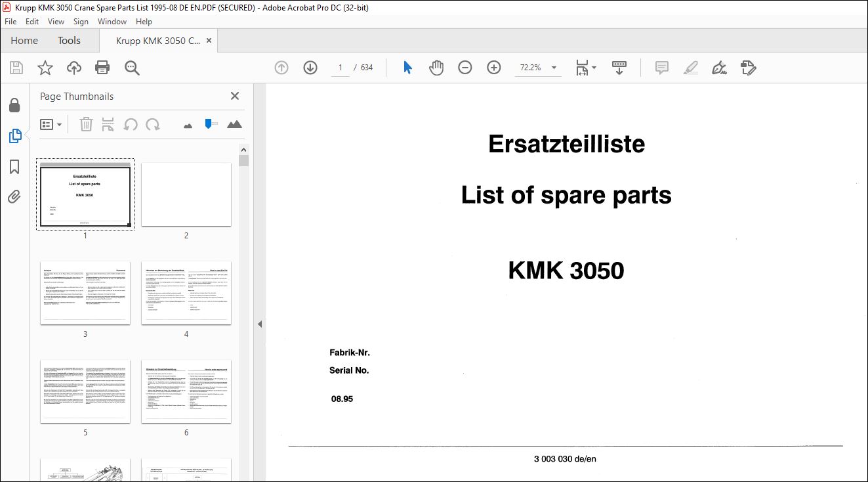Go to next page arrow

click(310, 68)
